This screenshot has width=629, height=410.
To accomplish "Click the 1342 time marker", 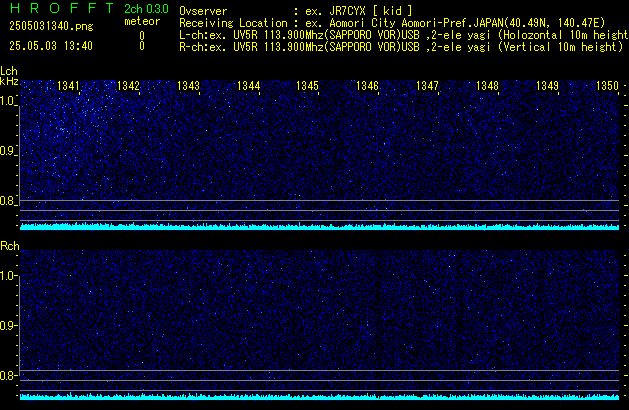I will click(128, 85).
